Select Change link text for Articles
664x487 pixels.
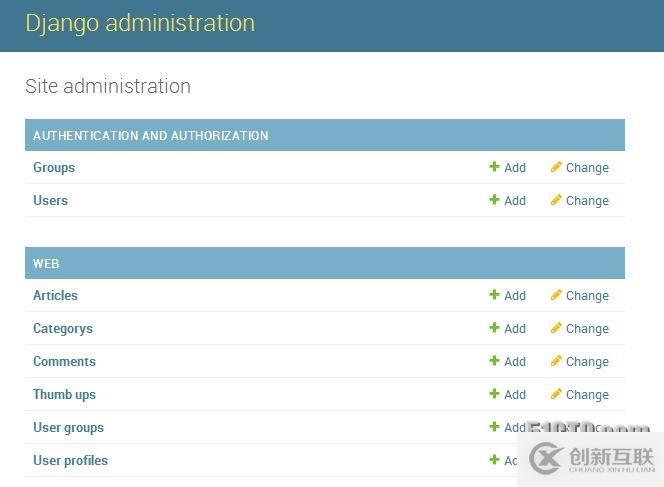587,296
